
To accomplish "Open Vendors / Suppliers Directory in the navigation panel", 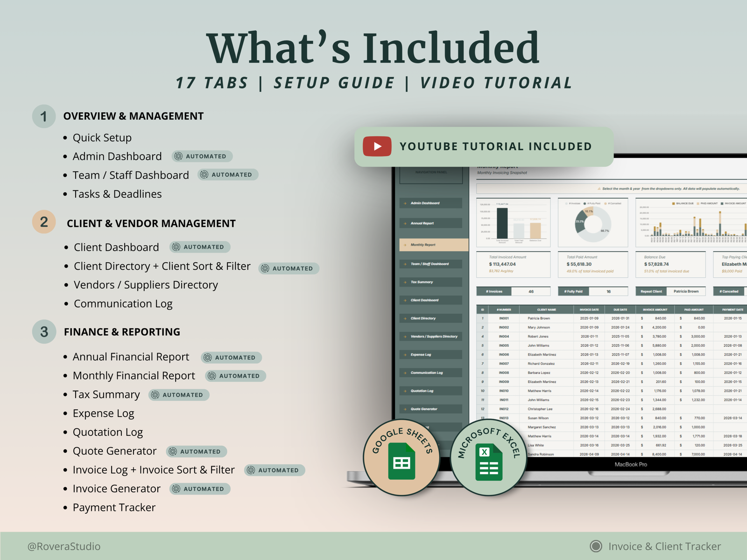I will tap(430, 336).
